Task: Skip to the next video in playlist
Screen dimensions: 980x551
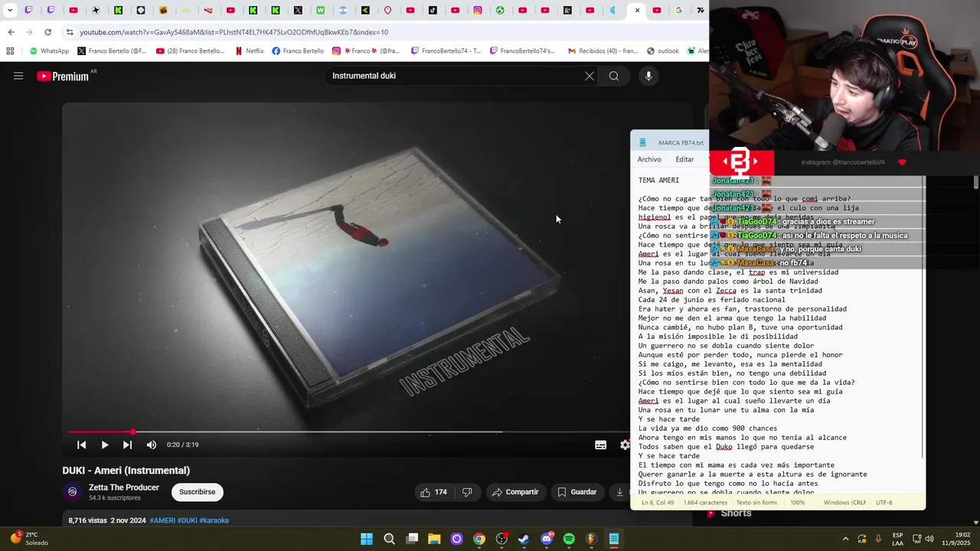Action: pyautogui.click(x=127, y=445)
